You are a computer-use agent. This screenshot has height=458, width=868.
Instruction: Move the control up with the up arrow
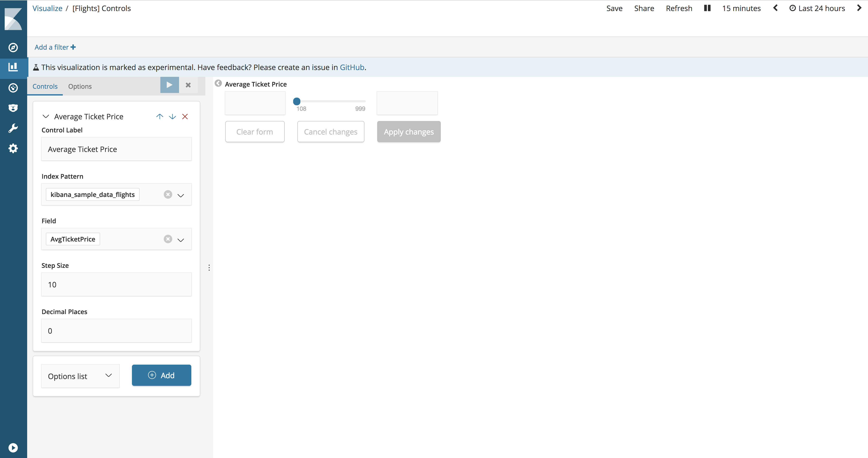tap(160, 116)
